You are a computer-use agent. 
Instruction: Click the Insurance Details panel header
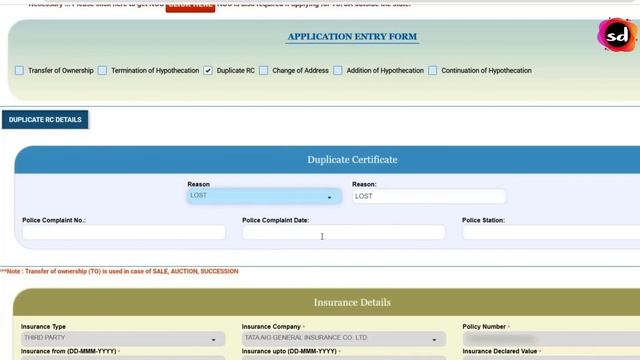[x=327, y=302]
